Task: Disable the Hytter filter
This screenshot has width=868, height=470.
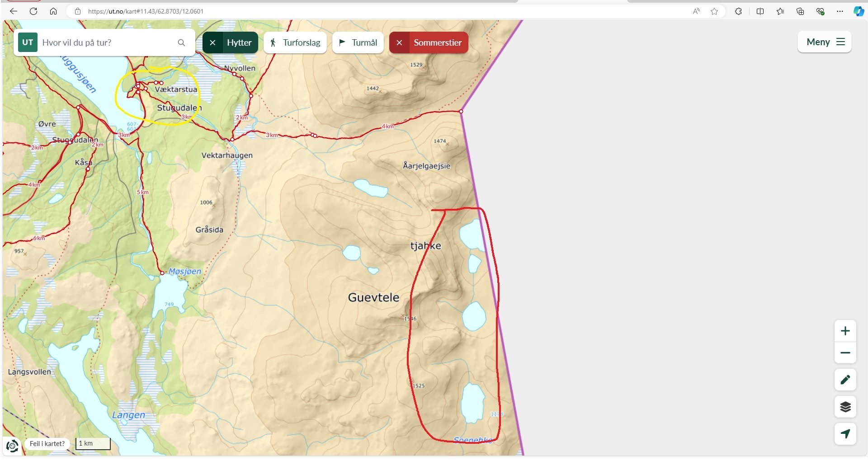Action: click(x=212, y=42)
